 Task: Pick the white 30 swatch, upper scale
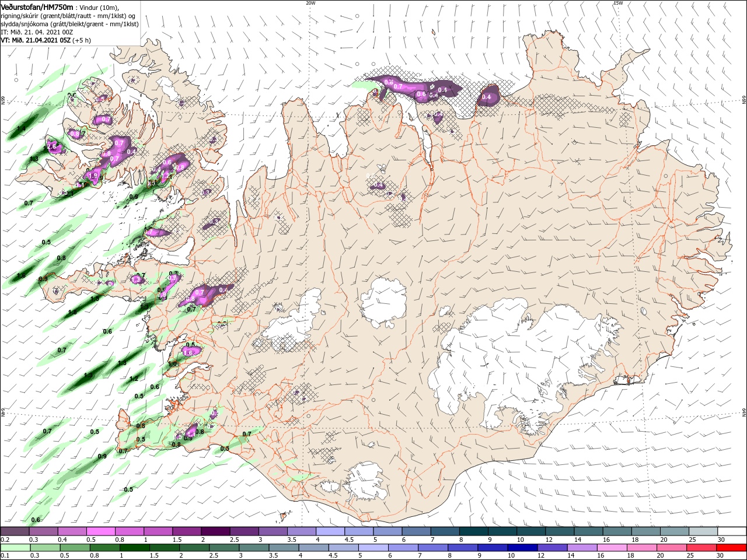pos(732,531)
